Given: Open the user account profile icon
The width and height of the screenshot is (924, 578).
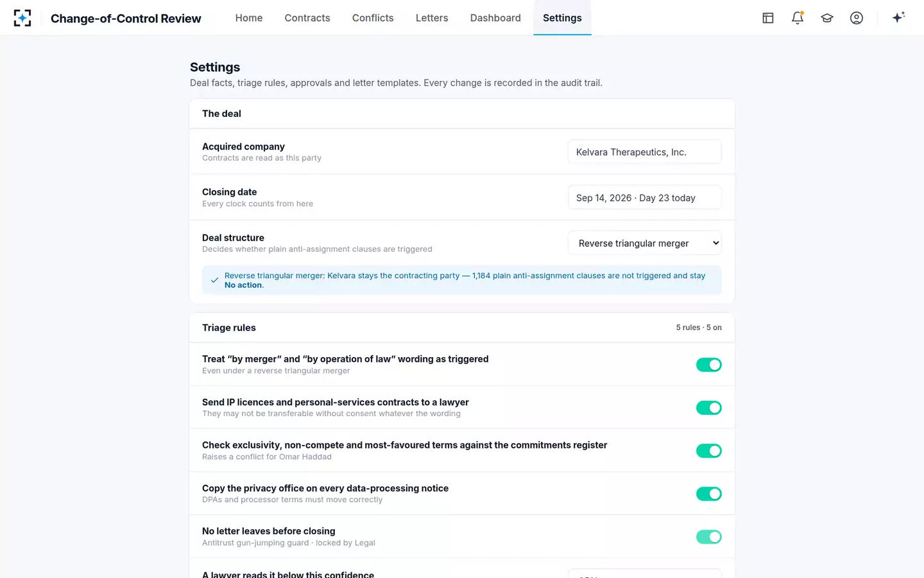Looking at the screenshot, I should [857, 18].
